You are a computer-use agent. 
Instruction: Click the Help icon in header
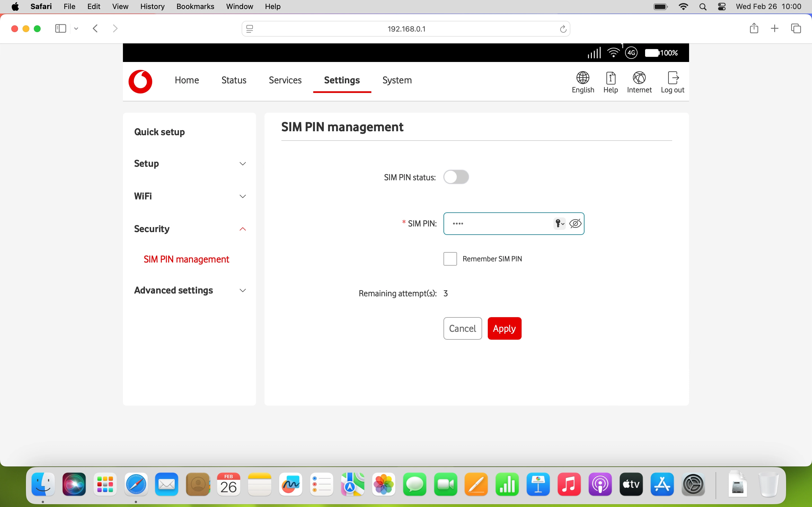pyautogui.click(x=610, y=78)
